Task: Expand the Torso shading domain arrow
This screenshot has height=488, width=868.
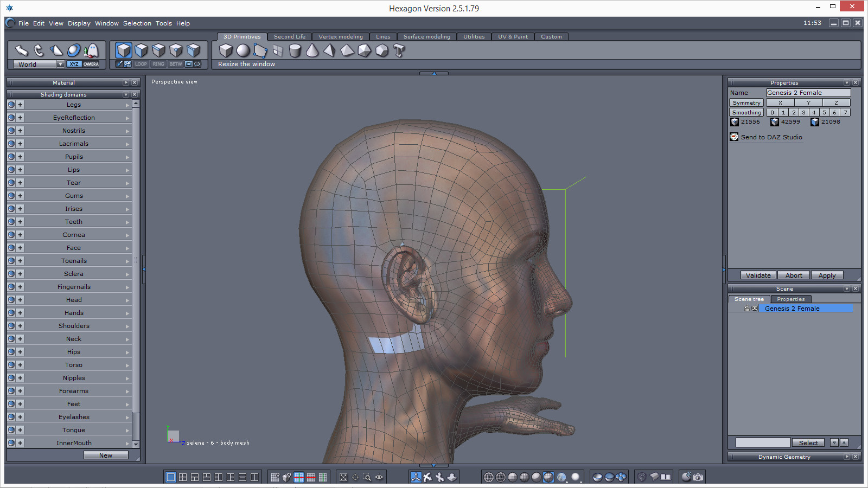Action: click(x=127, y=365)
